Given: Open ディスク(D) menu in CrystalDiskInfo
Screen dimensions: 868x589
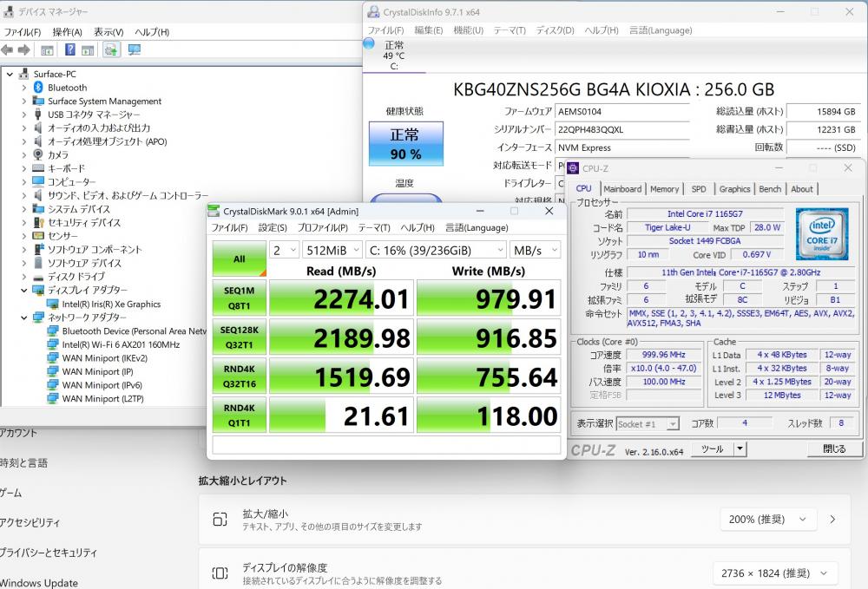Looking at the screenshot, I should point(556,30).
